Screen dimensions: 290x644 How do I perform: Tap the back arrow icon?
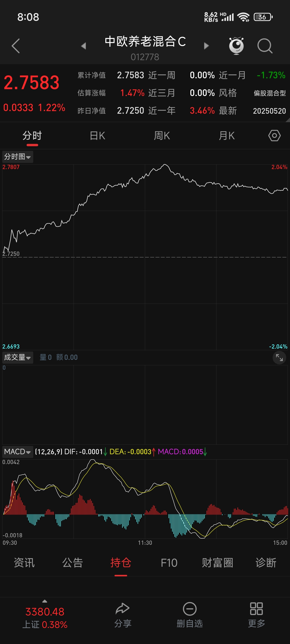tap(16, 46)
